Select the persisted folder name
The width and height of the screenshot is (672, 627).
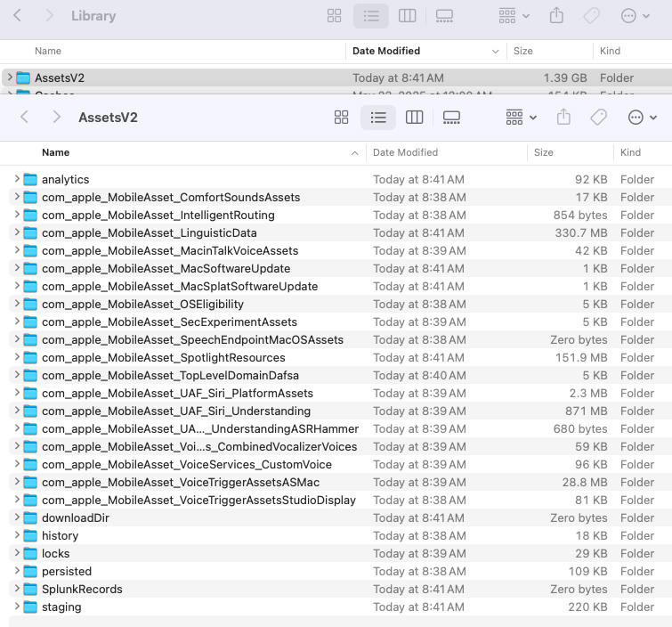67,572
